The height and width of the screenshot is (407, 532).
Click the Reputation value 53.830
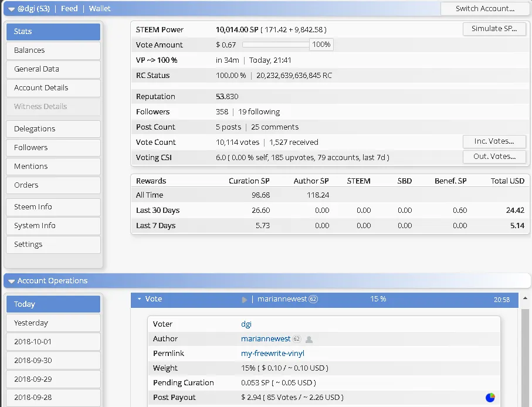pos(227,97)
